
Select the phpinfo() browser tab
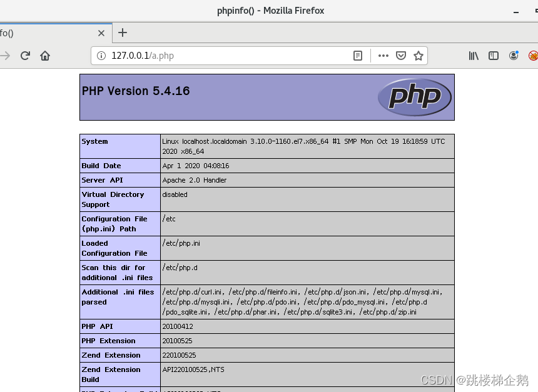coord(56,33)
